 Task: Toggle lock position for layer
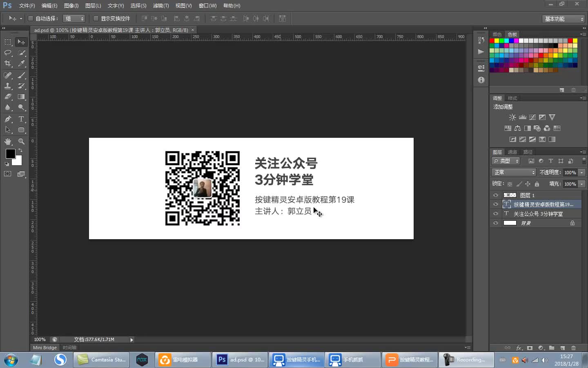[x=528, y=184]
